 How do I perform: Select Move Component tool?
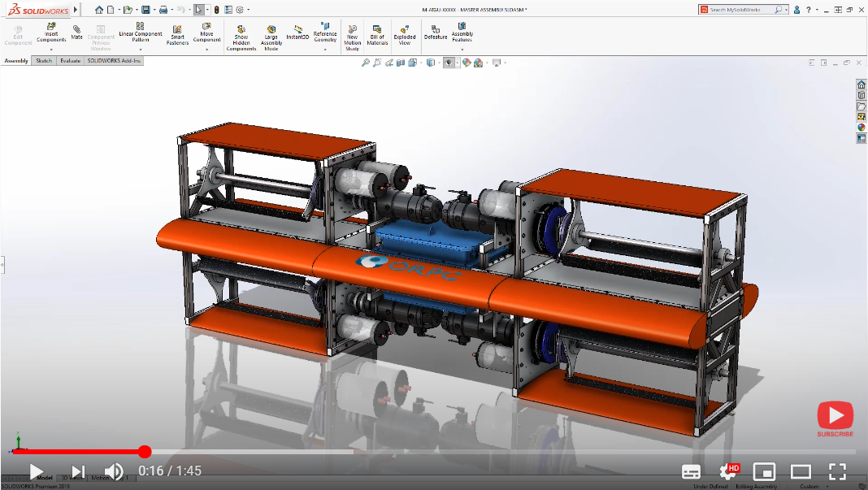206,33
